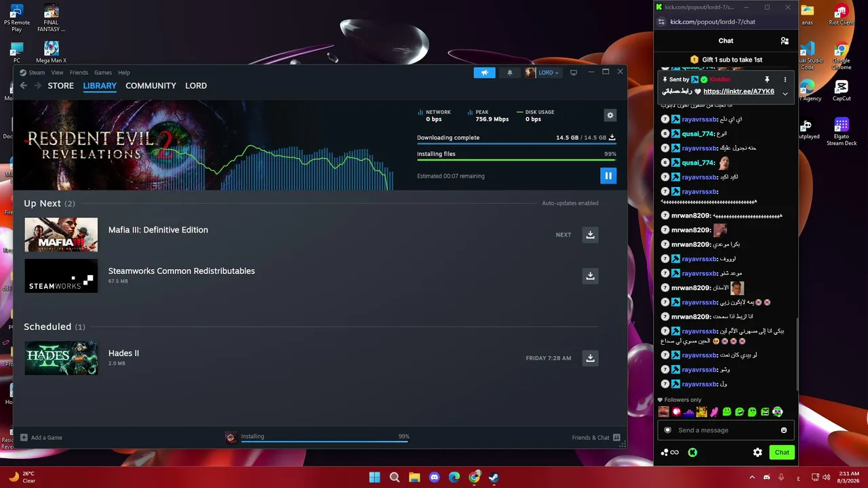Open the COMMUNITY tab
The height and width of the screenshot is (488, 868).
point(151,85)
